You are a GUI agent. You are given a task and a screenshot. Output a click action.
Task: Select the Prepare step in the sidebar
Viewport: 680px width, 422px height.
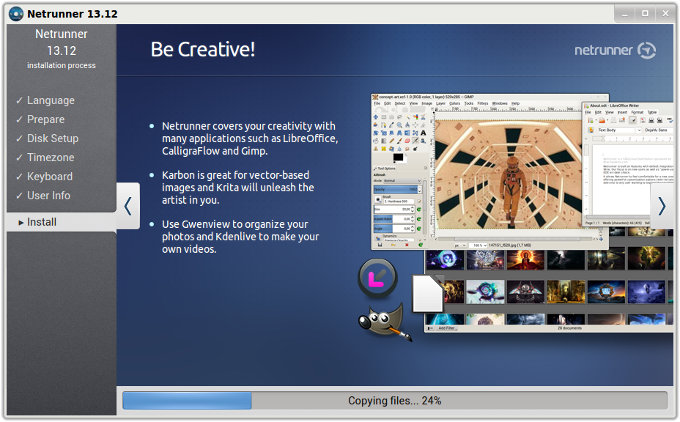[46, 119]
